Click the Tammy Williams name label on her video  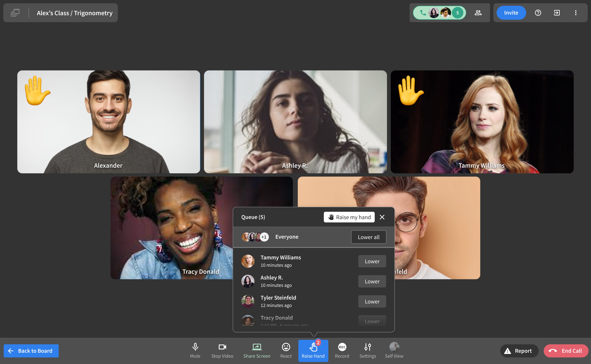pyautogui.click(x=481, y=166)
